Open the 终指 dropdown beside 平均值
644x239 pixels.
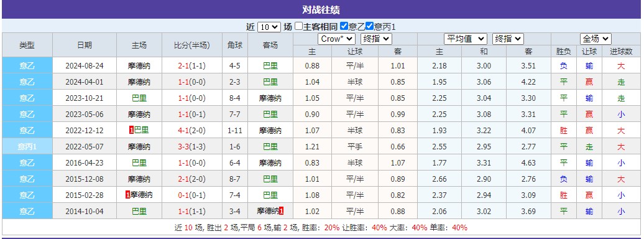(508, 39)
